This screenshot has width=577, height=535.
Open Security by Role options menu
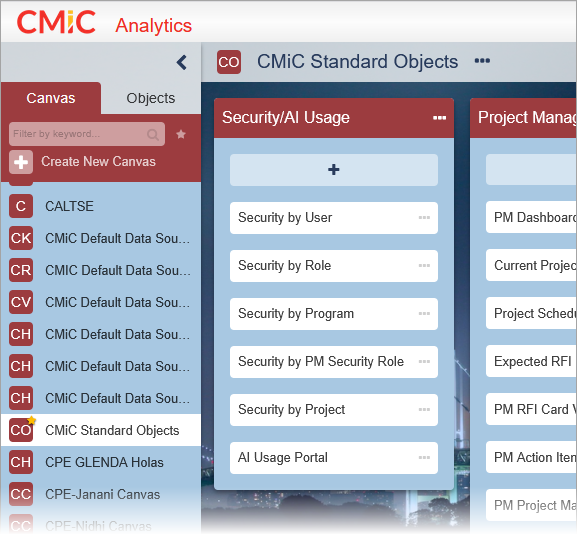(424, 266)
